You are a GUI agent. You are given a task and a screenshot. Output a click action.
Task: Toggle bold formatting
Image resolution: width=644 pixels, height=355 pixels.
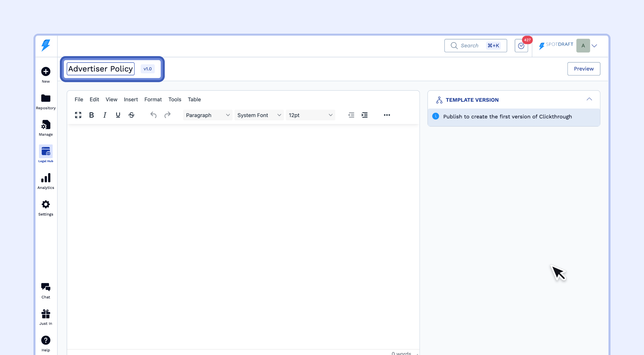[92, 115]
